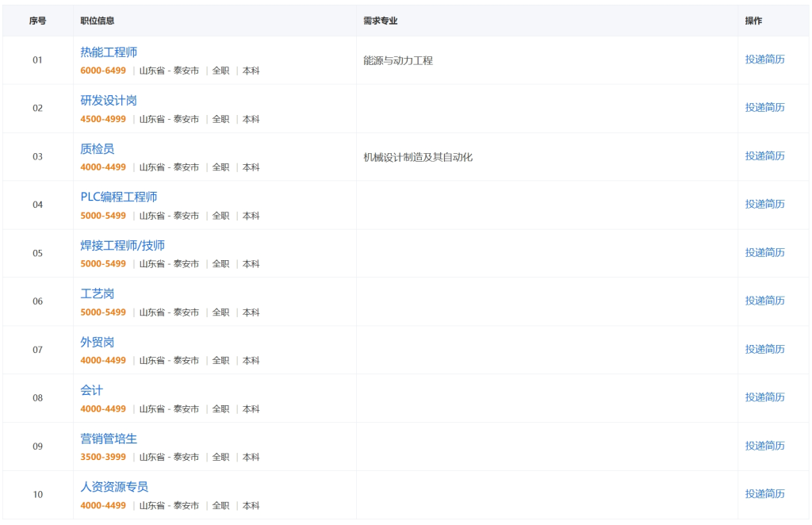The height and width of the screenshot is (525, 812).
Task: Open the 研发设计岗 job title link
Action: point(109,101)
